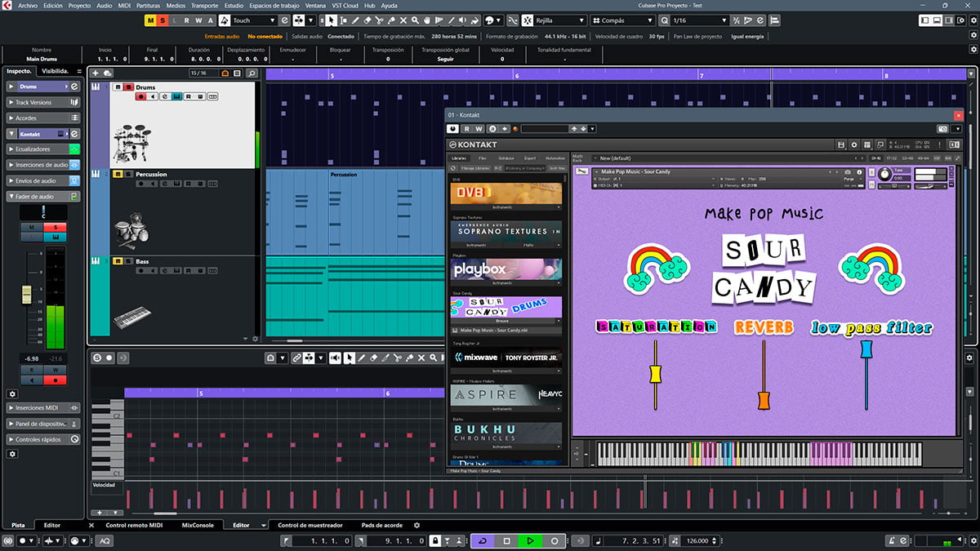Click the transport Stop button

(507, 541)
